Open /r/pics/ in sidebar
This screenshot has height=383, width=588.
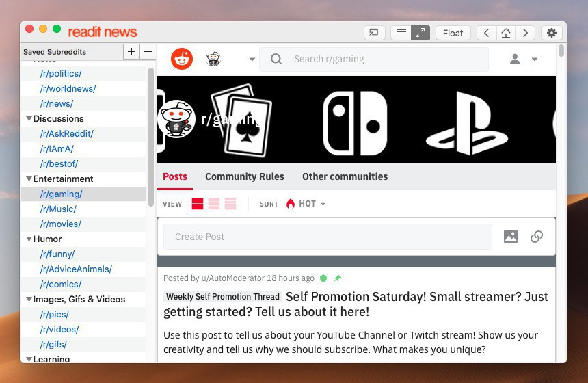coord(55,315)
